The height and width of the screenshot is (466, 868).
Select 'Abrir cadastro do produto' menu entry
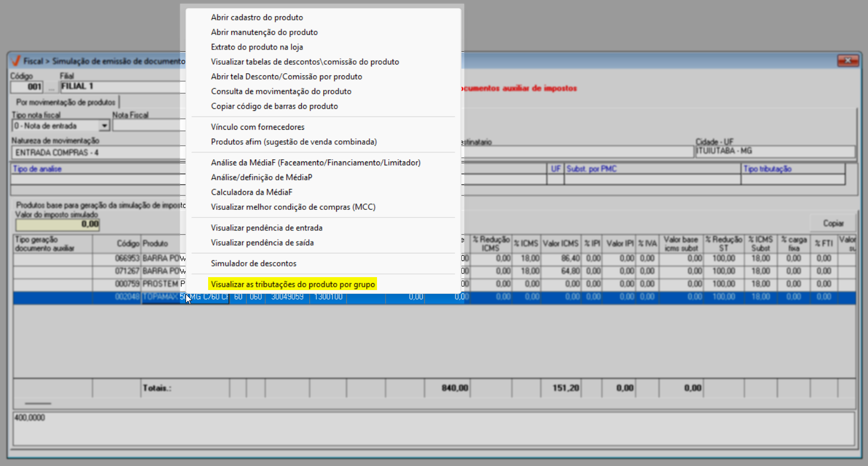tap(257, 18)
